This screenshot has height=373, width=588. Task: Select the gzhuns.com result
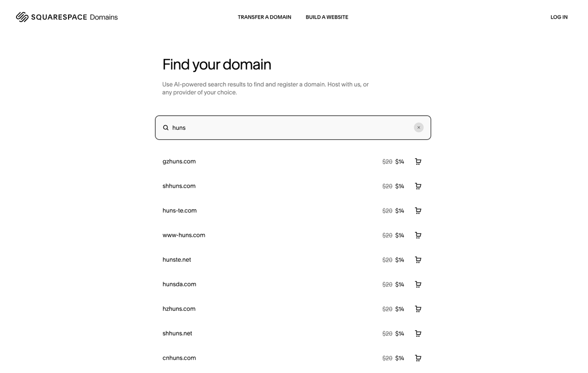[x=179, y=161]
